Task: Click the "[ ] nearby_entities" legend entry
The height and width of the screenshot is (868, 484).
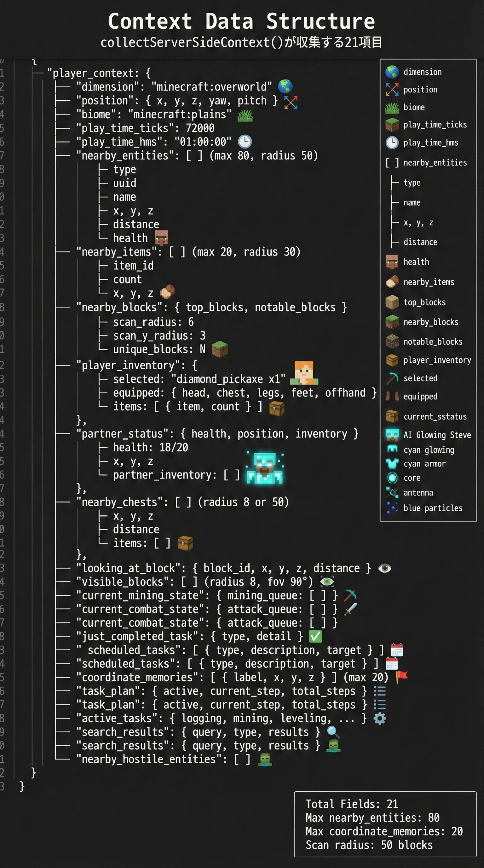Action: (426, 163)
